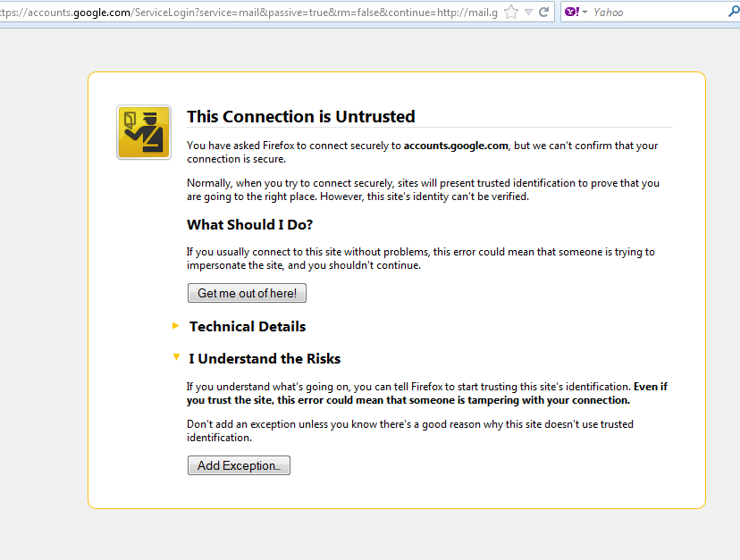Click the "This Connection is Untrusted" title
740x560 pixels.
[300, 117]
